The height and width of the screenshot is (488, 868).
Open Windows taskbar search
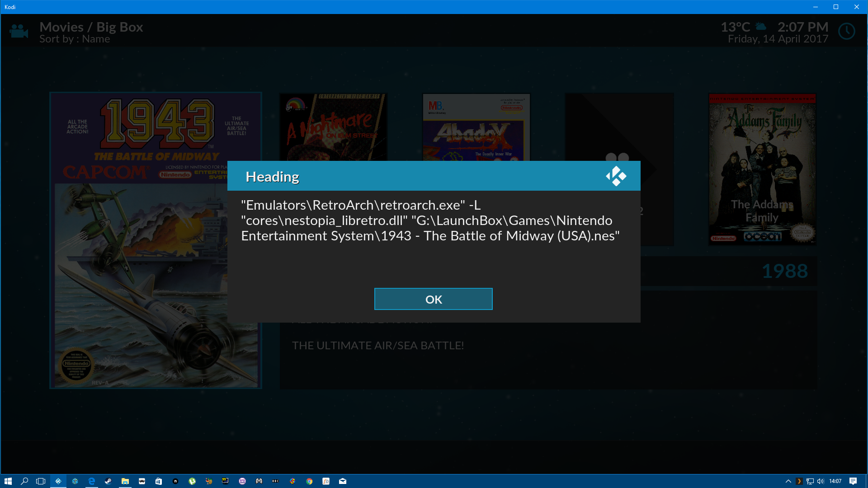point(24,481)
